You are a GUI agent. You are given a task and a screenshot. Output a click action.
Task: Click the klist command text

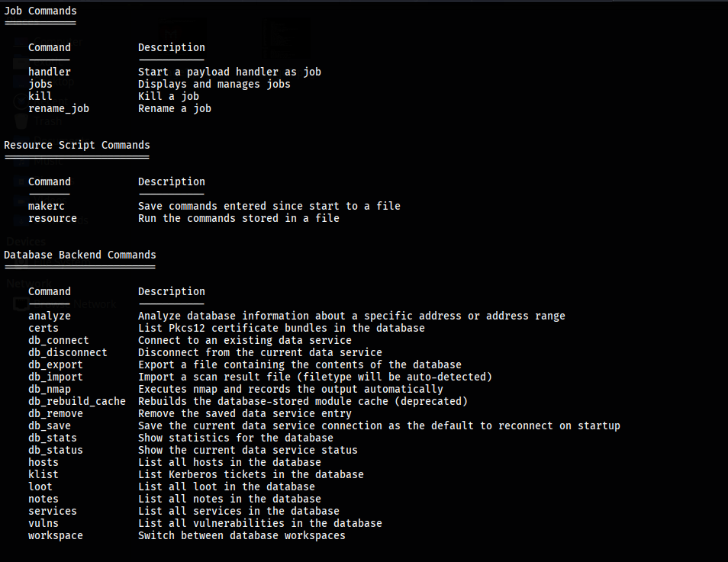click(43, 474)
